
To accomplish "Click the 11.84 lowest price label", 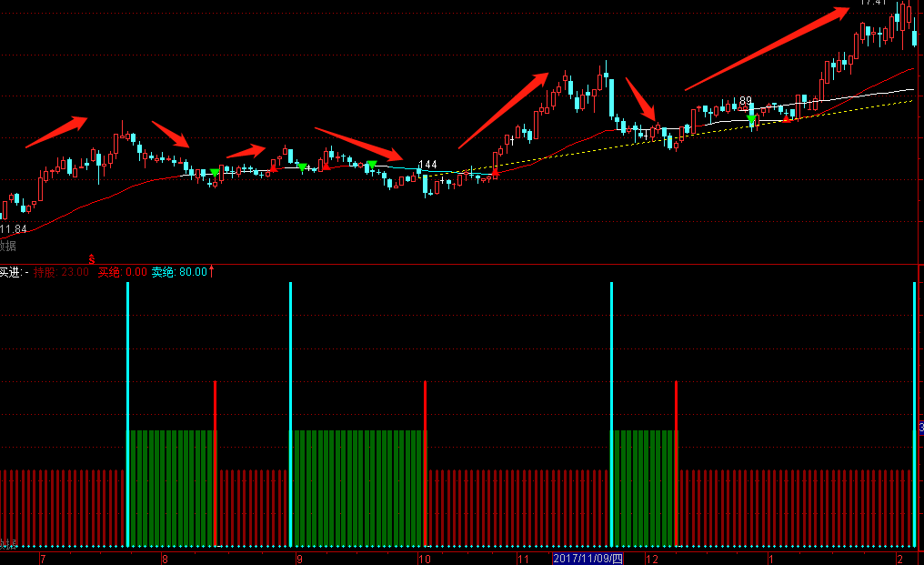I will (x=14, y=228).
